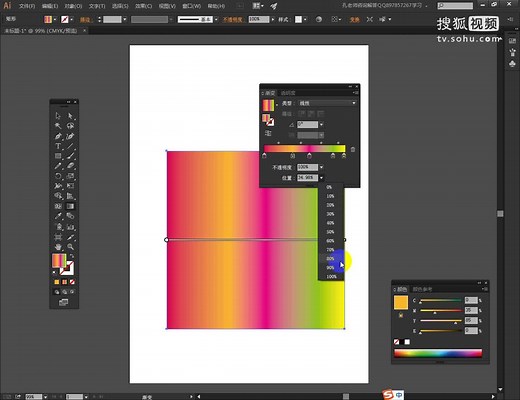Open the Object menu
Viewport: 520px width, 400px height.
tap(74, 6)
